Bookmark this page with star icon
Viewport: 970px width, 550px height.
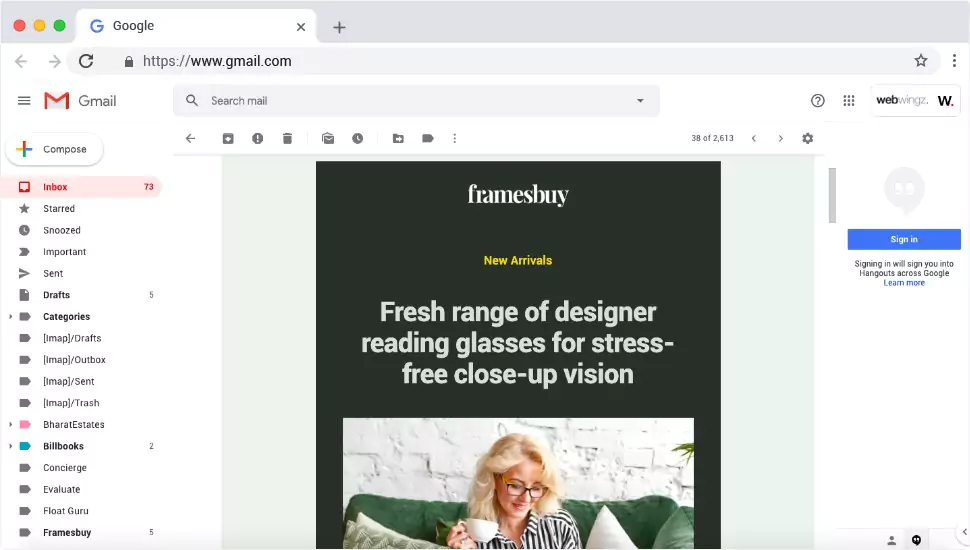(x=921, y=61)
